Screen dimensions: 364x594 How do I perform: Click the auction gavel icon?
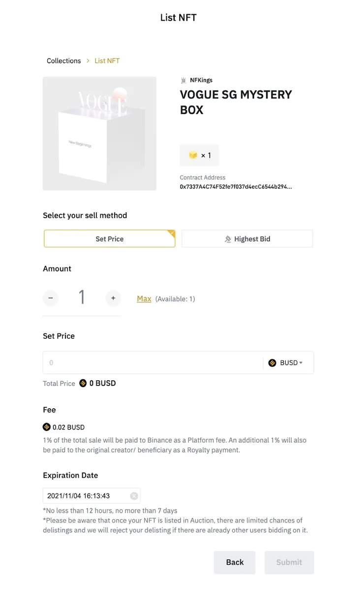point(228,239)
